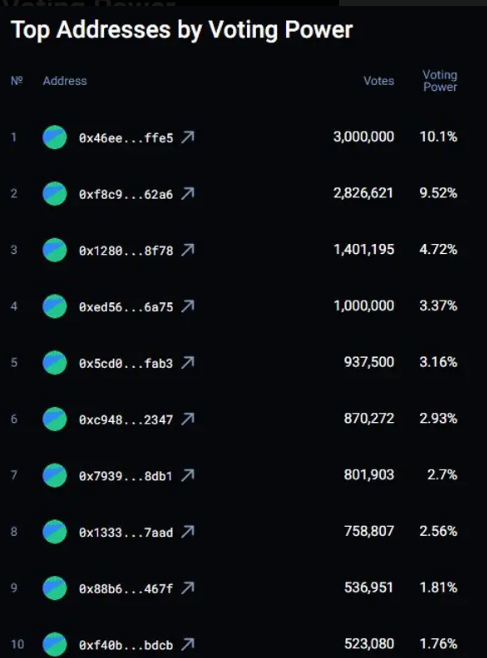This screenshot has width=487, height=658.
Task: Select address 0x88b6...467f
Action: coord(126,589)
